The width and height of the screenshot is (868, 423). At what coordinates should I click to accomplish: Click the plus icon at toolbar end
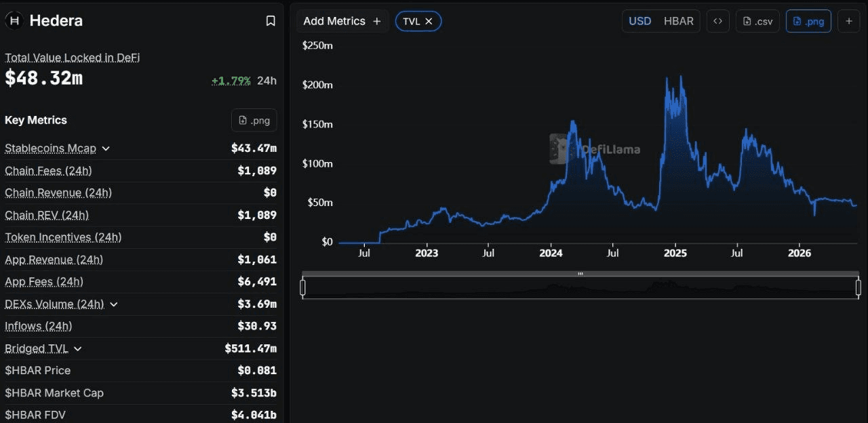pos(848,21)
